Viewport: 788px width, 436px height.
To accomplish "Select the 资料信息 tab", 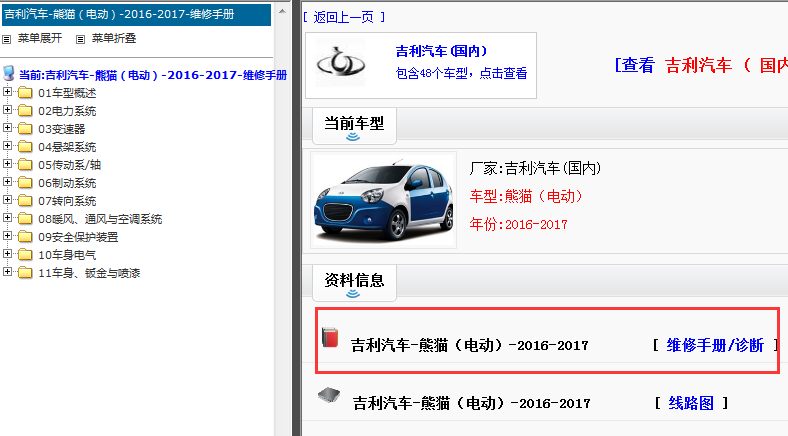I will [x=354, y=282].
